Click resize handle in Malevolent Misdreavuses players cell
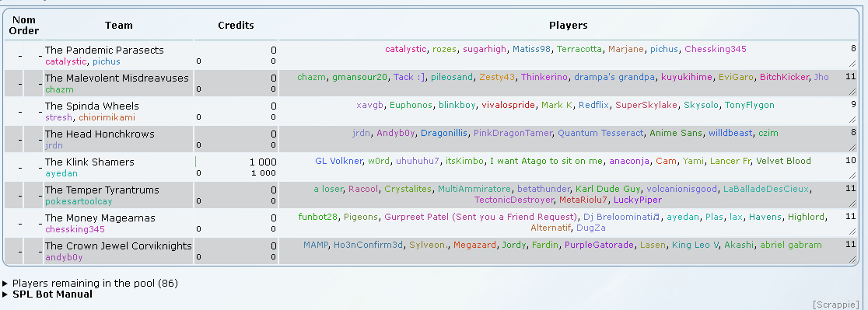 (x=852, y=92)
